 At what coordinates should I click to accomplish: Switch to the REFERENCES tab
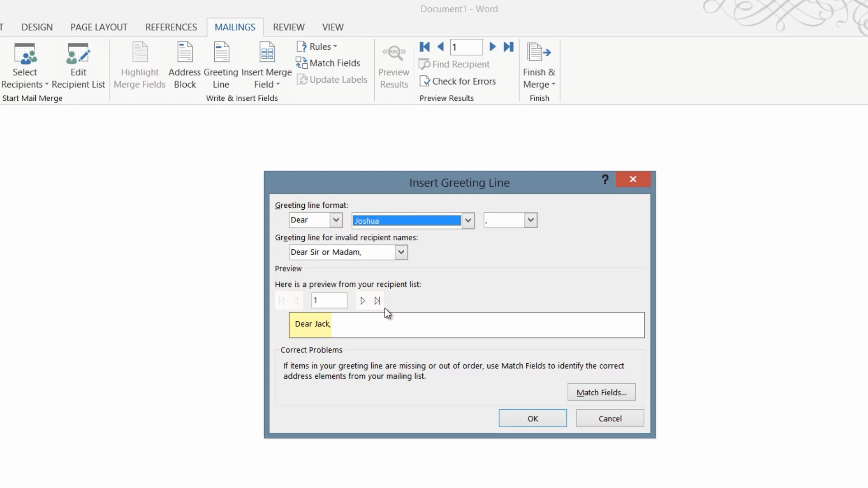[171, 27]
